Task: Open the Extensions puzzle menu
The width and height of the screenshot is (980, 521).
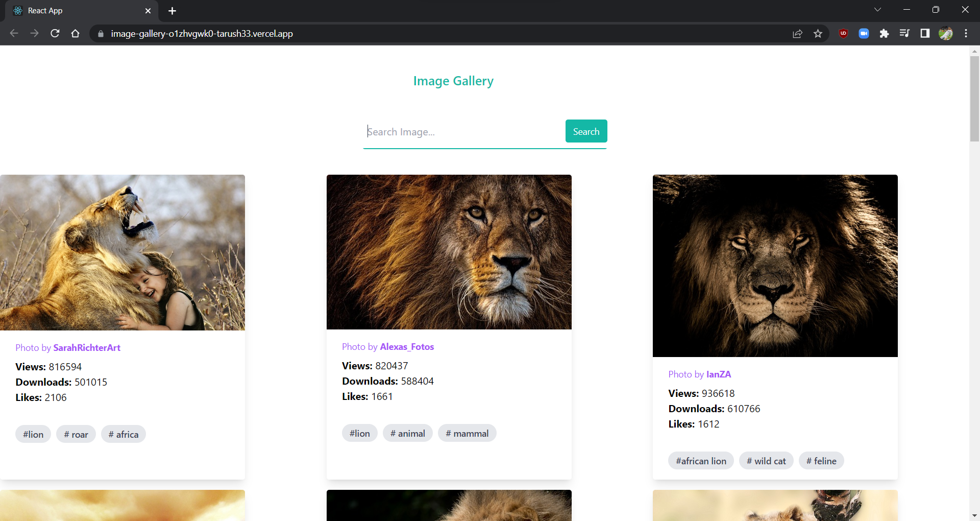Action: (x=884, y=34)
